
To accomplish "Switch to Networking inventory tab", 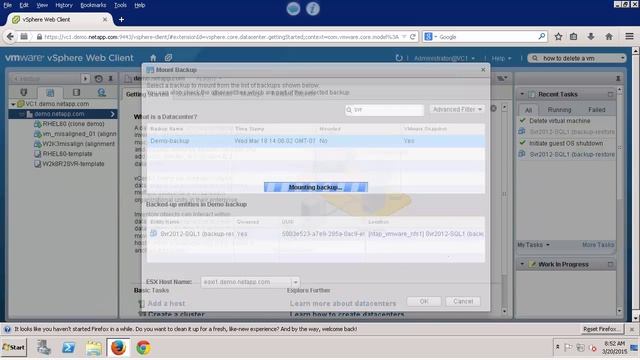I will [101, 92].
